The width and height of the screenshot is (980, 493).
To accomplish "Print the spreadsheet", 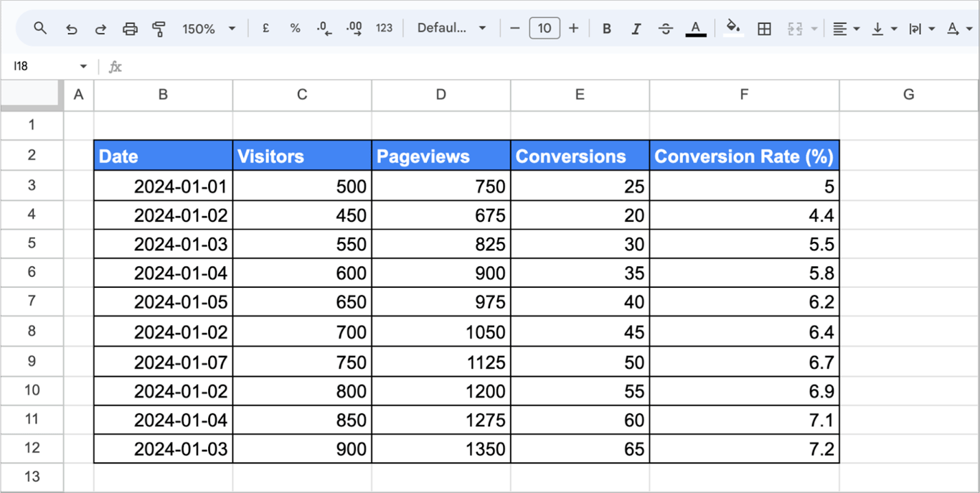I will tap(130, 29).
